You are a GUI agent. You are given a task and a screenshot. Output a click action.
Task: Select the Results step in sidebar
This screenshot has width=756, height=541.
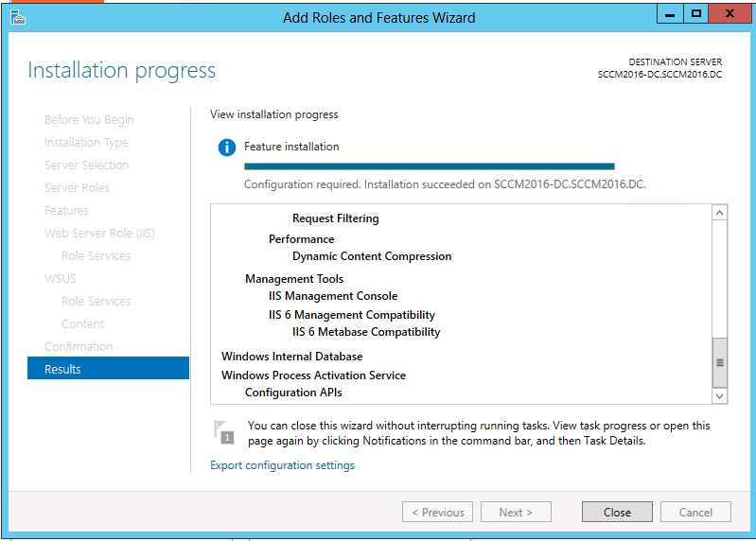[108, 369]
